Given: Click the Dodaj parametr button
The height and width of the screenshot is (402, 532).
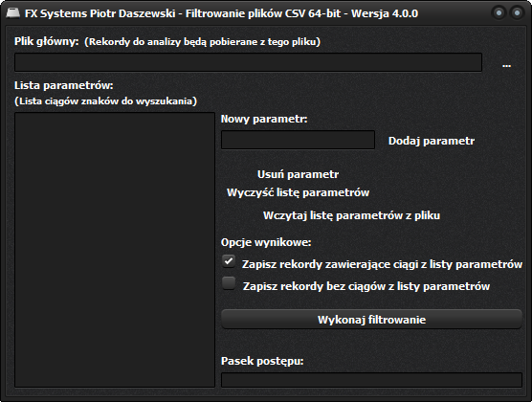Looking at the screenshot, I should coord(432,141).
